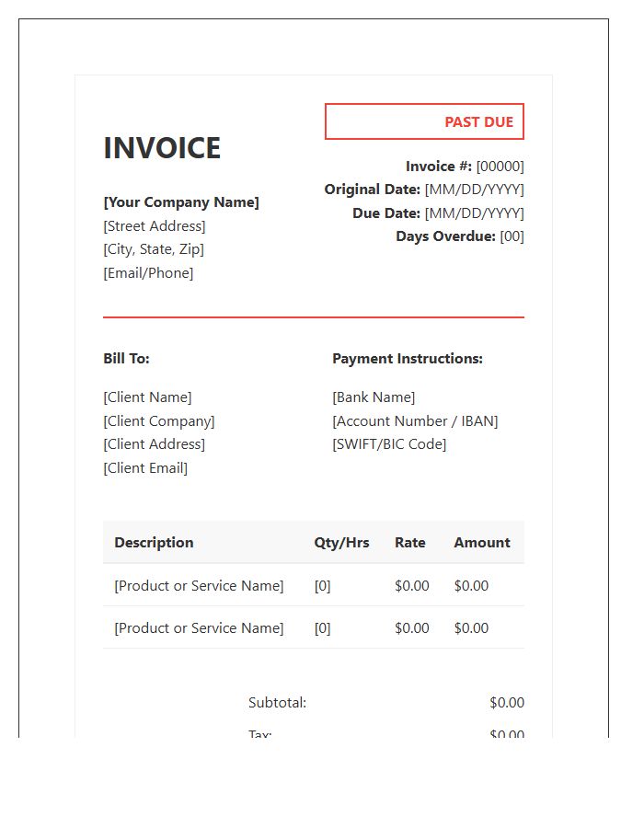Click the Description column header
The image size is (644, 828).
pos(155,542)
